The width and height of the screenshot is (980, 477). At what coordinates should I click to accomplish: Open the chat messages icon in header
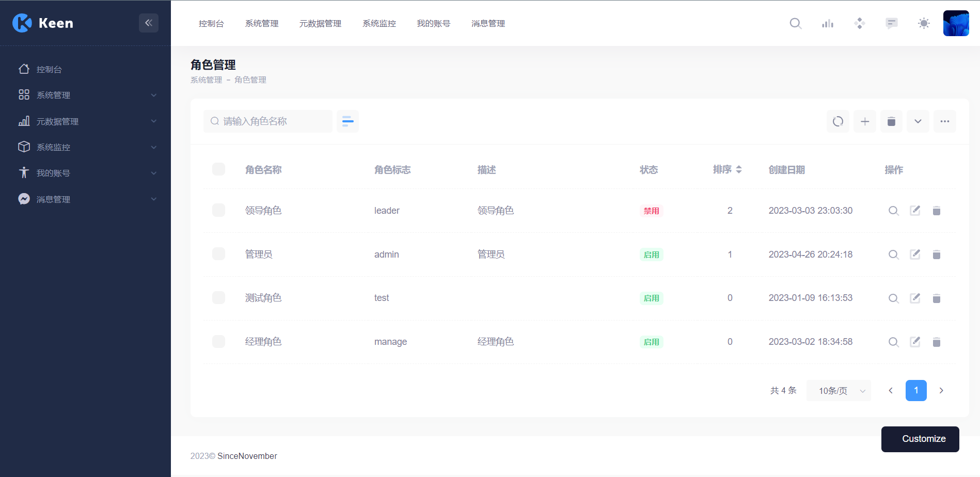pos(891,23)
